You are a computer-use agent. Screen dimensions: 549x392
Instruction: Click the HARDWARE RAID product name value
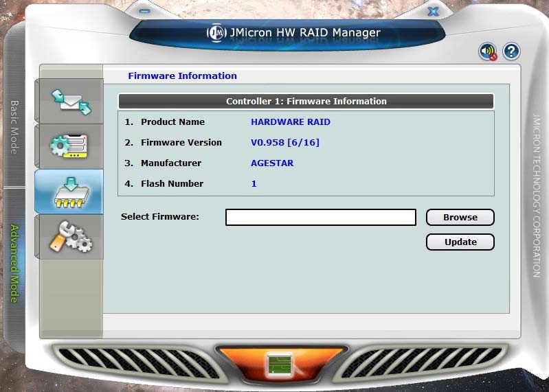(x=290, y=122)
